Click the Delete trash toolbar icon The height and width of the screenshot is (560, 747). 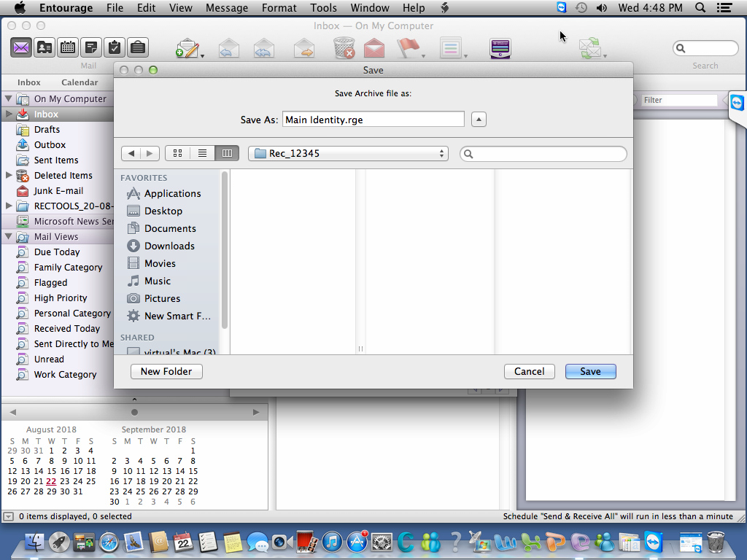tap(344, 48)
